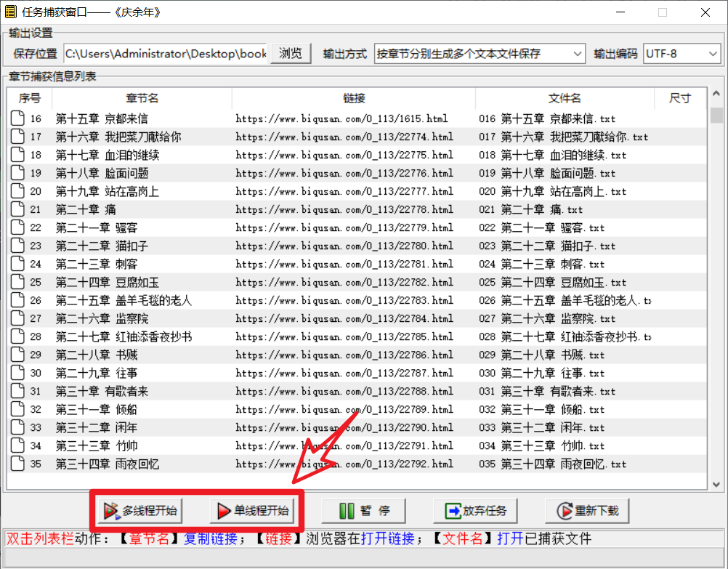Click the app icon in the title bar

10,12
